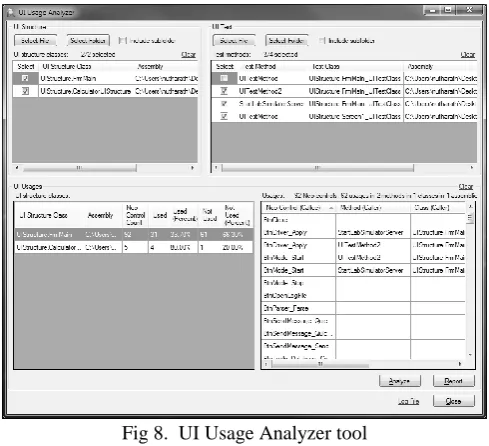Toggle Include subfolder checkbox in UI Test group
489x446 pixels.
(x=322, y=41)
